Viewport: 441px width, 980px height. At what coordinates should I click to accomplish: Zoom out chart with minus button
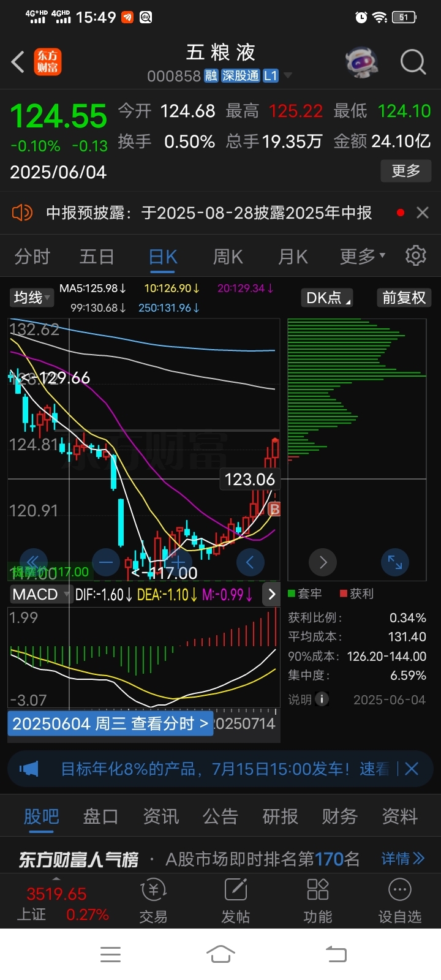[x=106, y=562]
